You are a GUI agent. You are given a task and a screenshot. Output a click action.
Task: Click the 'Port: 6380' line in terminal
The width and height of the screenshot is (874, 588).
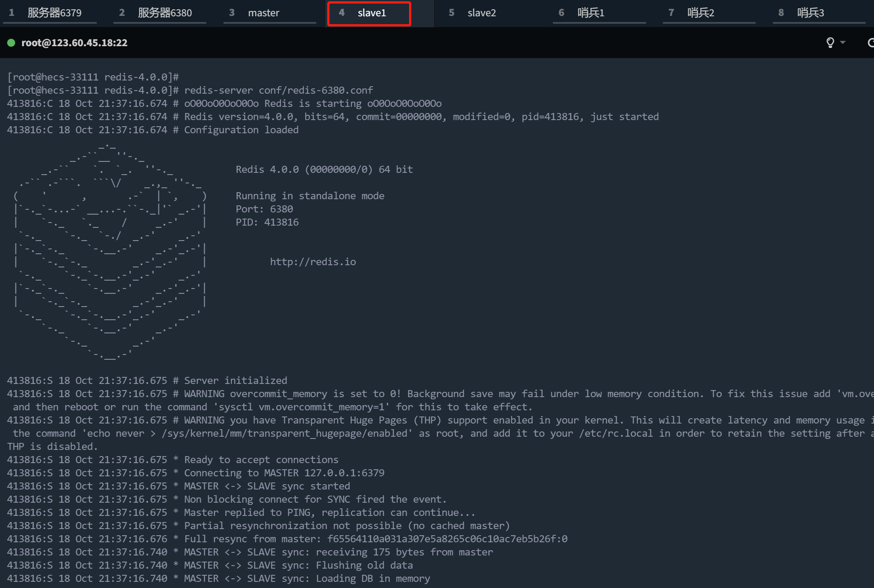pyautogui.click(x=264, y=209)
